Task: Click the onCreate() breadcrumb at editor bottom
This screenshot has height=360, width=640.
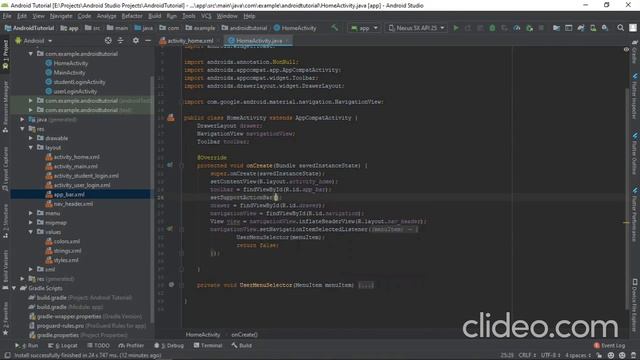Action: (x=244, y=335)
